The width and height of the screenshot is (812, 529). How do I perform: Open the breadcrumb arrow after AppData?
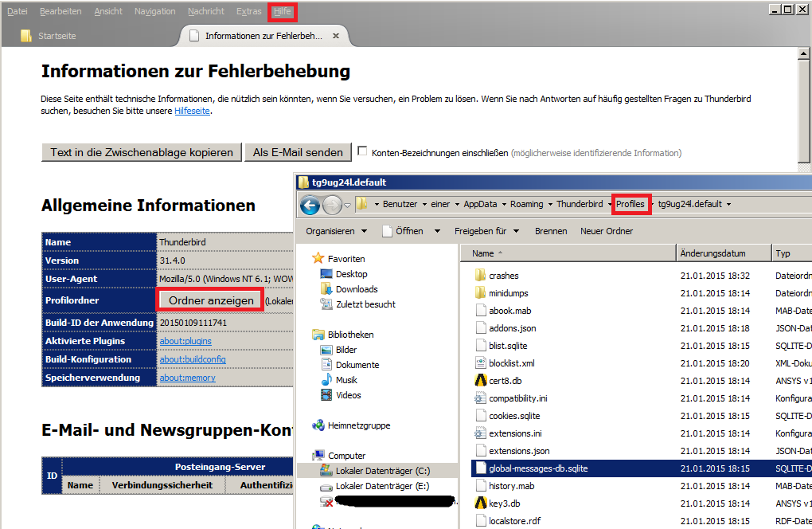tap(504, 204)
